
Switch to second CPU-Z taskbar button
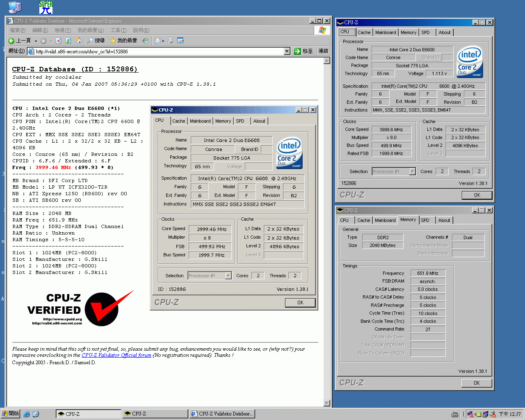click(155, 414)
